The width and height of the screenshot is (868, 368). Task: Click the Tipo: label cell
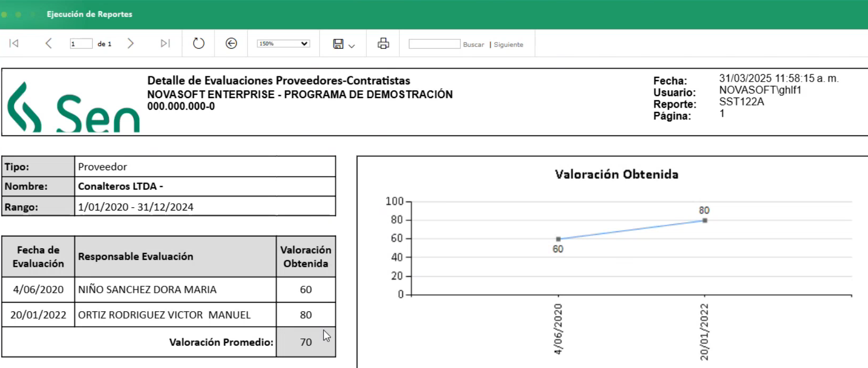point(38,167)
